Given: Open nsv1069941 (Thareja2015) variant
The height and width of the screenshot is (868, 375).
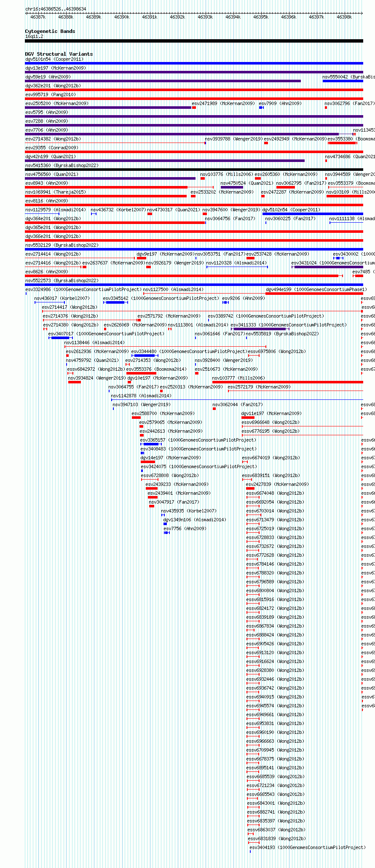Looking at the screenshot, I should coord(56,192).
